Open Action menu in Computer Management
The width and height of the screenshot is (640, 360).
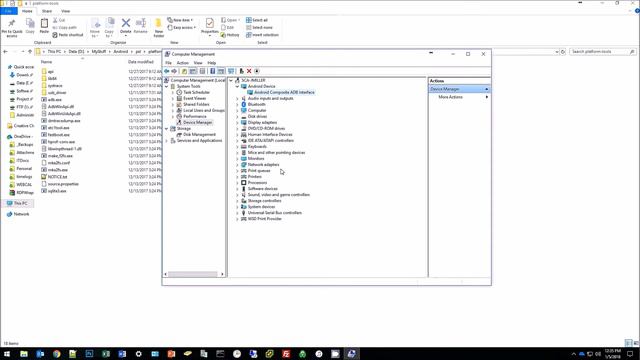pyautogui.click(x=182, y=63)
